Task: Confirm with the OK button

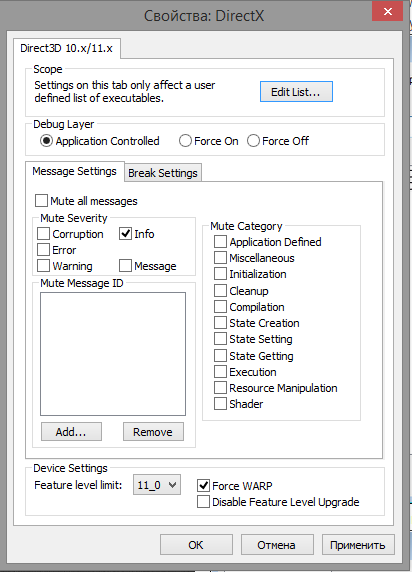Action: coord(196,545)
